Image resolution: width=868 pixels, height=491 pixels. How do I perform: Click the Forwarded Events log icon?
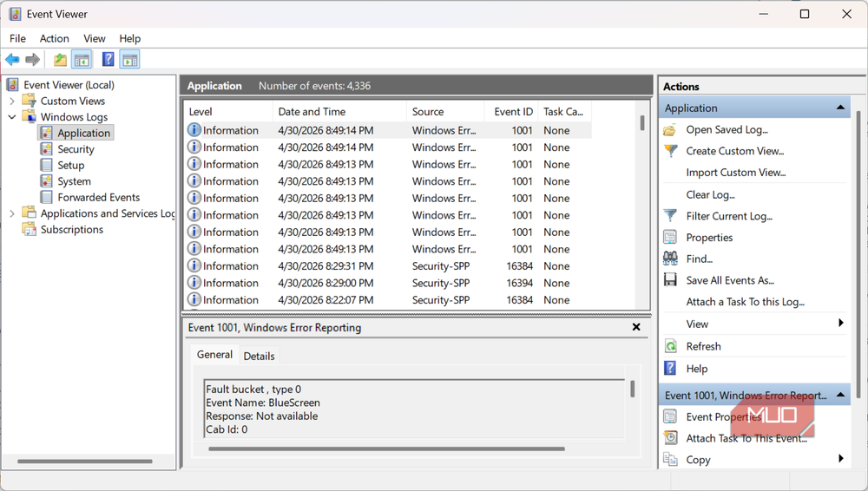[x=47, y=197]
